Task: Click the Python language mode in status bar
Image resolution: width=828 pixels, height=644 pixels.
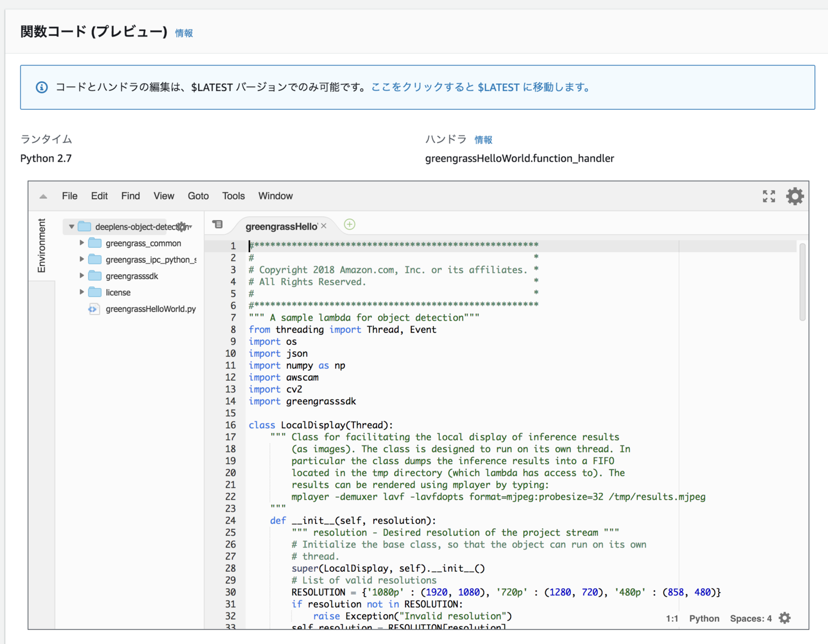Action: click(x=704, y=619)
